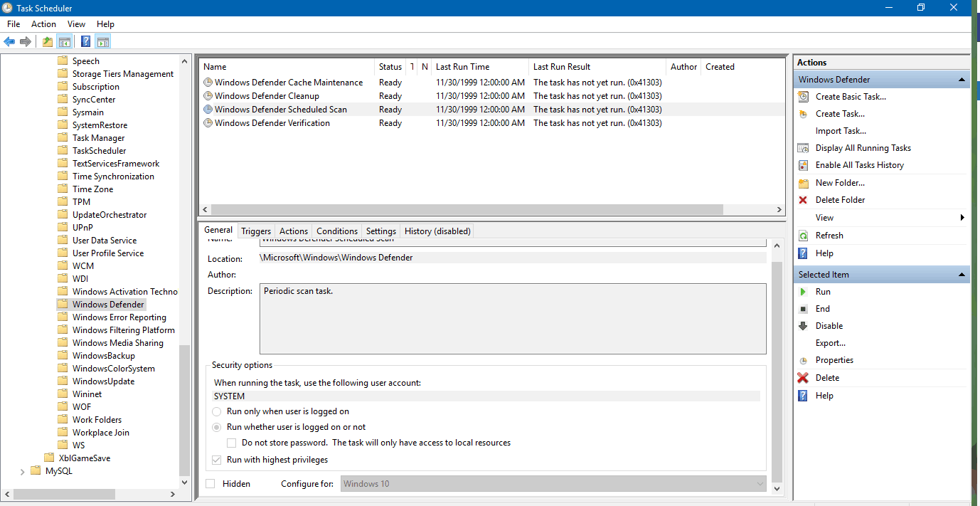Open the Help menu in menu bar
980x506 pixels.
(105, 24)
